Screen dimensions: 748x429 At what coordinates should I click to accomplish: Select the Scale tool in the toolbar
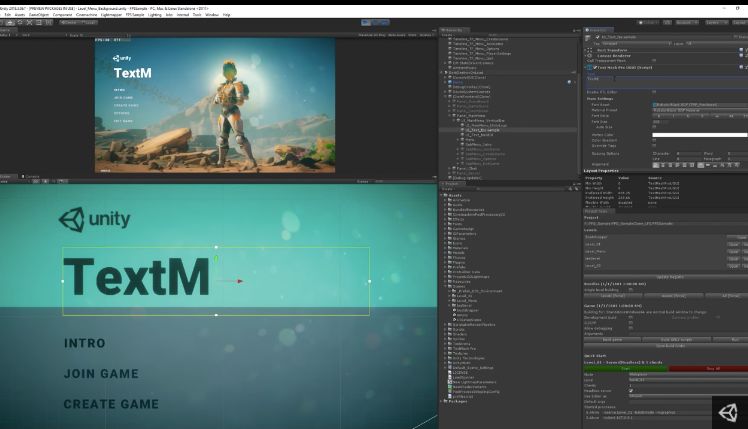(x=29, y=22)
